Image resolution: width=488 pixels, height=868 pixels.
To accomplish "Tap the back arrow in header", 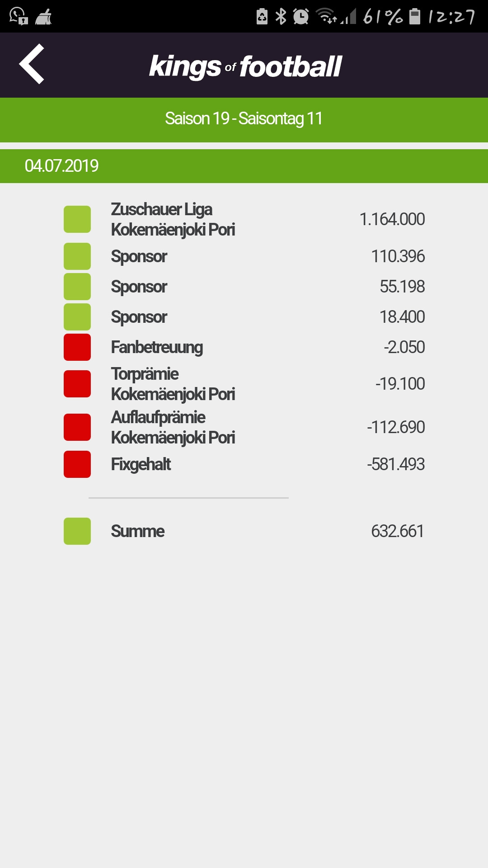I will click(32, 64).
